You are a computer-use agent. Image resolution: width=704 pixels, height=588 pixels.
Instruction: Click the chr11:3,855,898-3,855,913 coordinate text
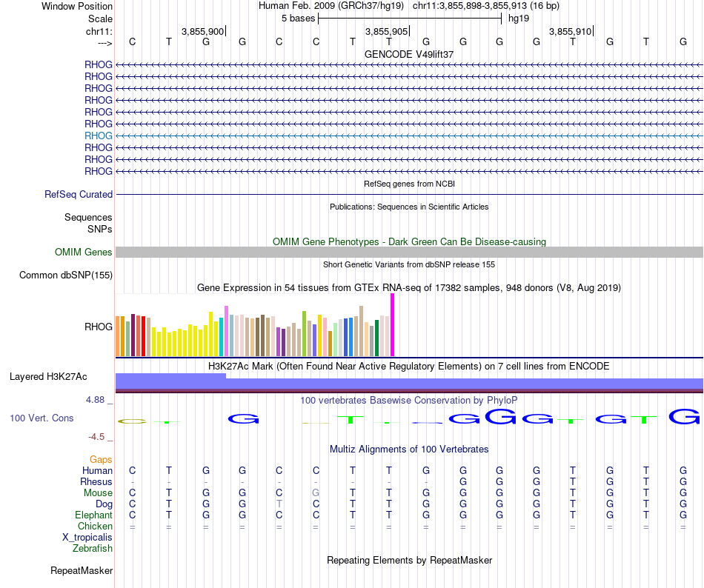coord(470,6)
